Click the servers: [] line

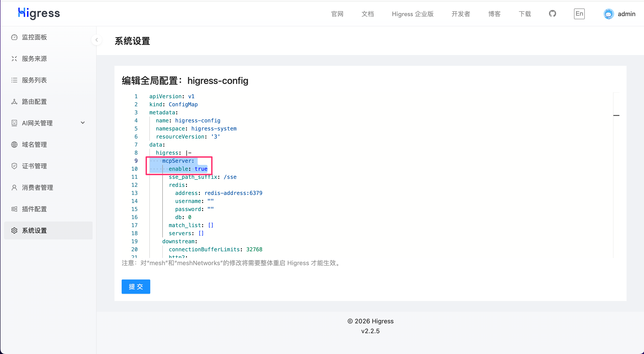pyautogui.click(x=186, y=233)
